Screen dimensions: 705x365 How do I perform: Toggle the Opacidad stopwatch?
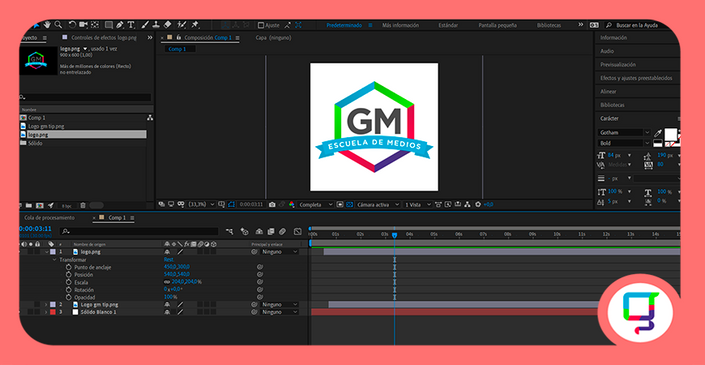[x=68, y=298]
